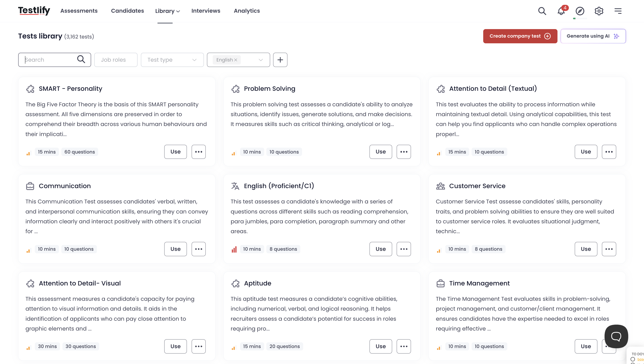Open more options for Communication test
This screenshot has width=644, height=364.
click(x=198, y=249)
